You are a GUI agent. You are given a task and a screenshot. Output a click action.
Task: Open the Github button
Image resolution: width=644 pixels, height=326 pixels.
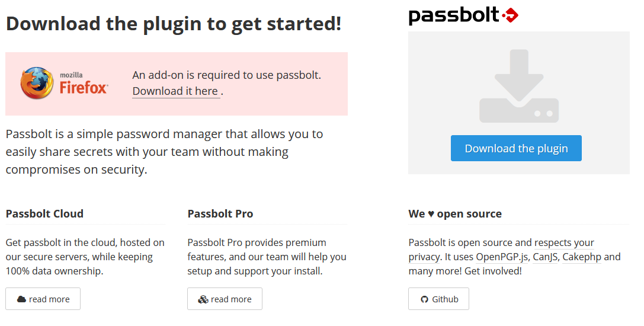438,299
